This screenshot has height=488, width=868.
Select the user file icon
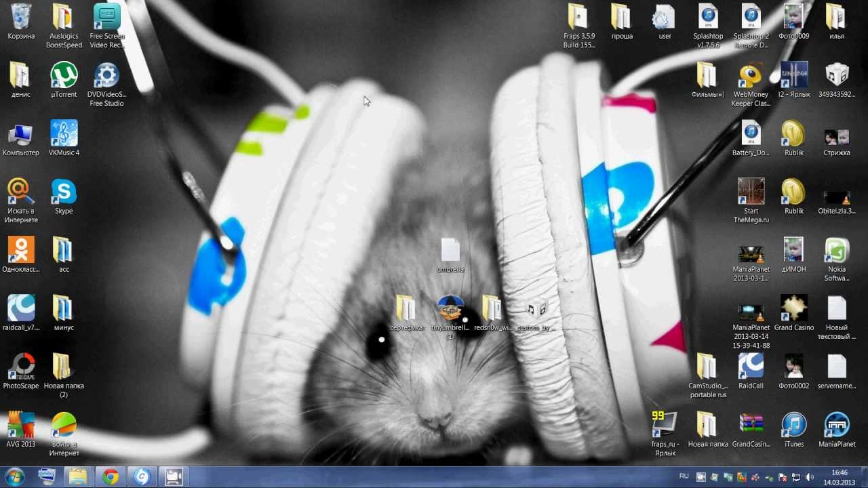(x=665, y=22)
